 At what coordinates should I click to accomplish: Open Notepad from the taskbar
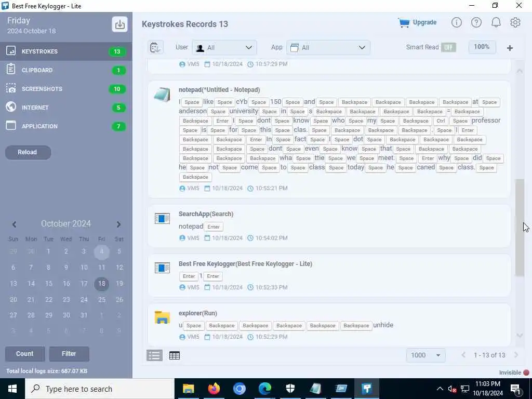click(315, 389)
